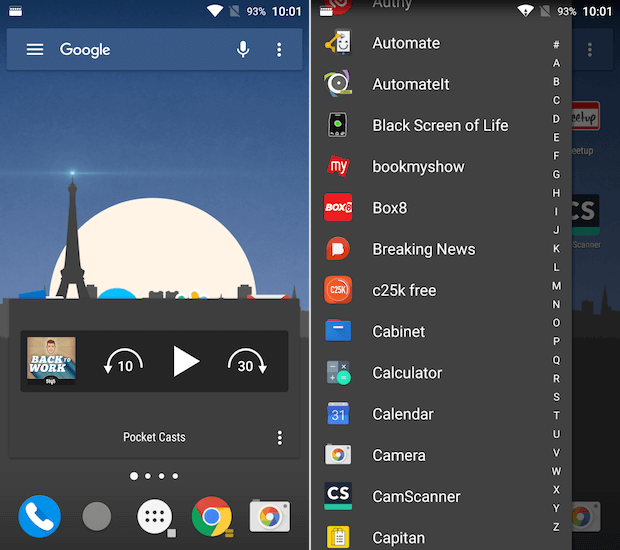Image resolution: width=620 pixels, height=550 pixels.
Task: Play the Pocket Casts episode
Action: pos(186,361)
